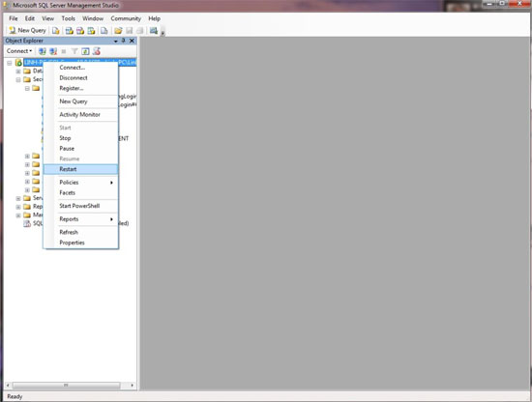Select the 'Sec' folder icon in tree
The width and height of the screenshot is (532, 402).
click(27, 79)
